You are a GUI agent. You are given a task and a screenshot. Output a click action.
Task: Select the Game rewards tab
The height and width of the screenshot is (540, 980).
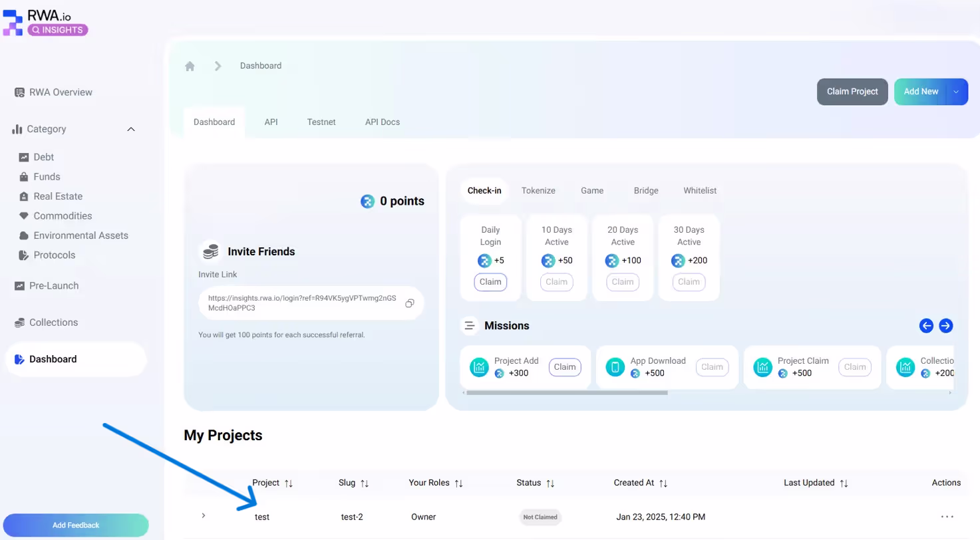[x=592, y=191]
